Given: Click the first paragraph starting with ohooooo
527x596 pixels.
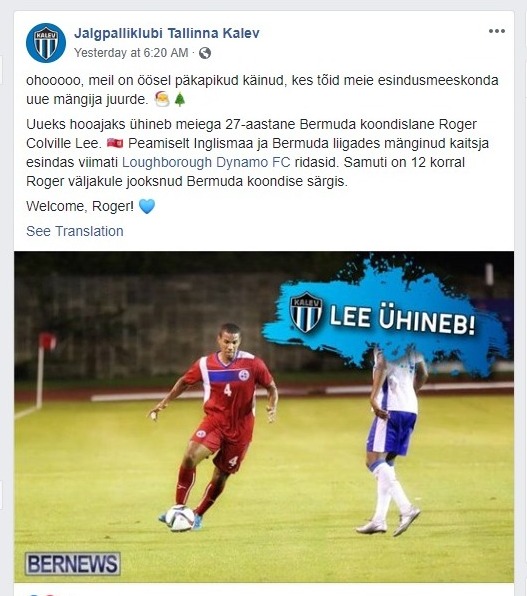Looking at the screenshot, I should pos(262,90).
